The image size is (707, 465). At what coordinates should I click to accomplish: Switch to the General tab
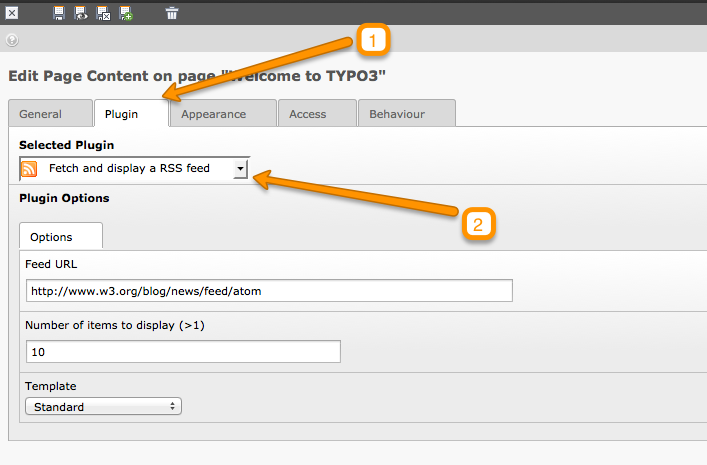(40, 114)
